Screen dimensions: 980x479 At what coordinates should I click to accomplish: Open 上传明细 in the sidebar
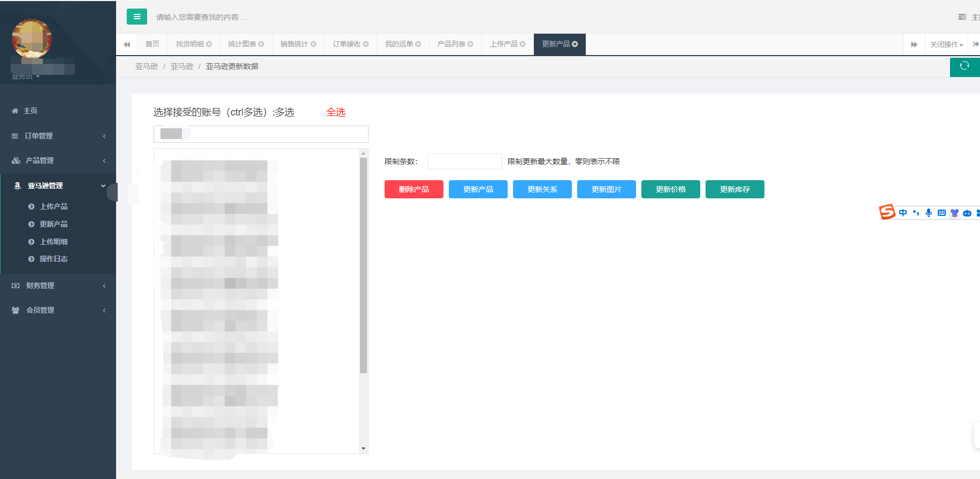53,242
